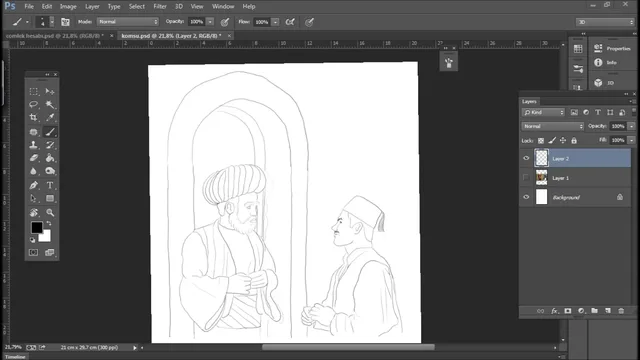Select the Zoom tool
This screenshot has width=640, height=360.
(x=50, y=212)
